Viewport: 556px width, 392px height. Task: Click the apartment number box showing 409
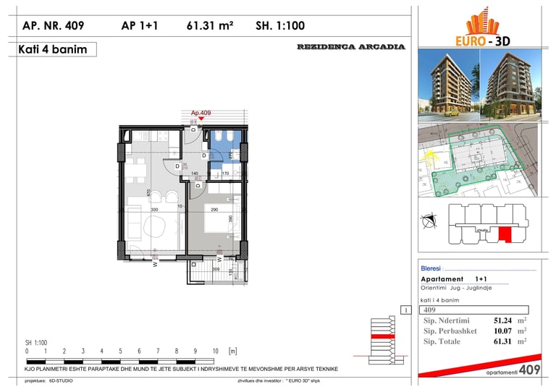(474, 310)
